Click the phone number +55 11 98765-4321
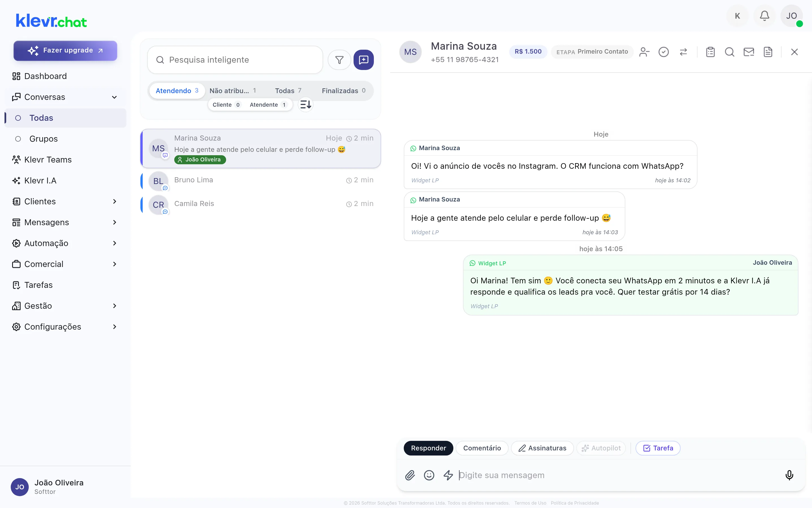 coord(464,60)
